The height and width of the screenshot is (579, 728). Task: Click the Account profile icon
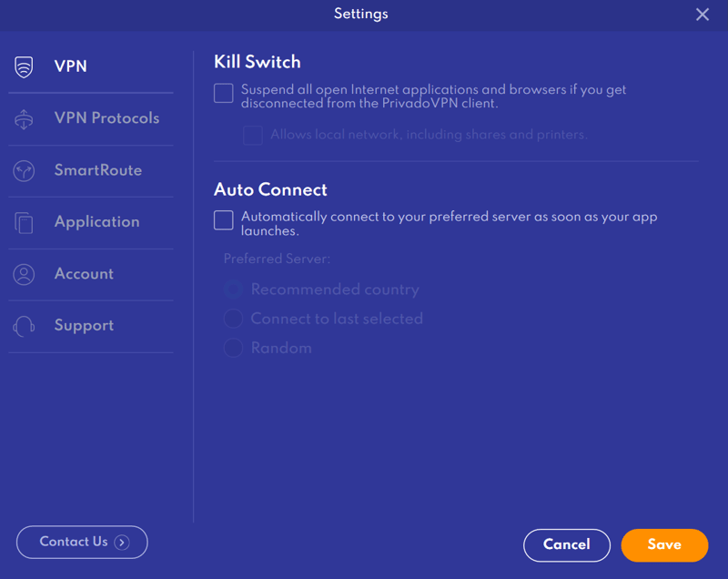[x=25, y=274]
